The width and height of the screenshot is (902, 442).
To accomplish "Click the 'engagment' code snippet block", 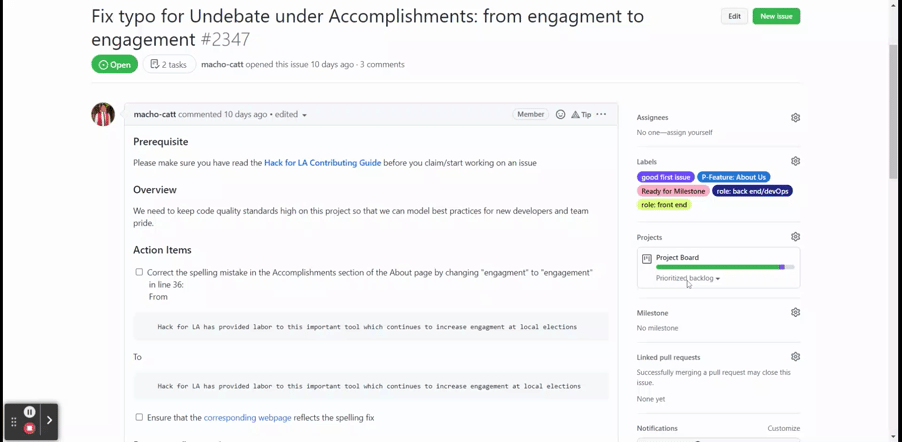I will tap(371, 326).
